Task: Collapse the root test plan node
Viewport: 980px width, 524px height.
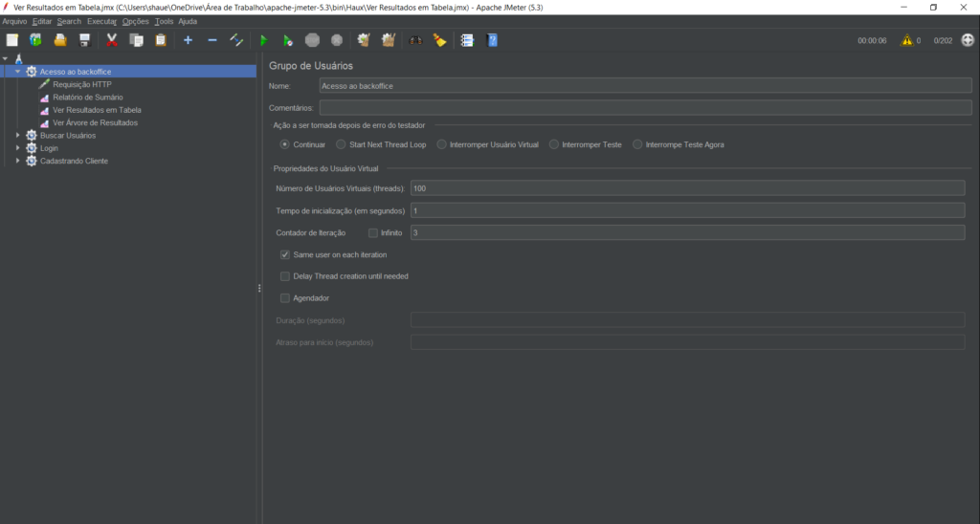Action: click(5, 58)
